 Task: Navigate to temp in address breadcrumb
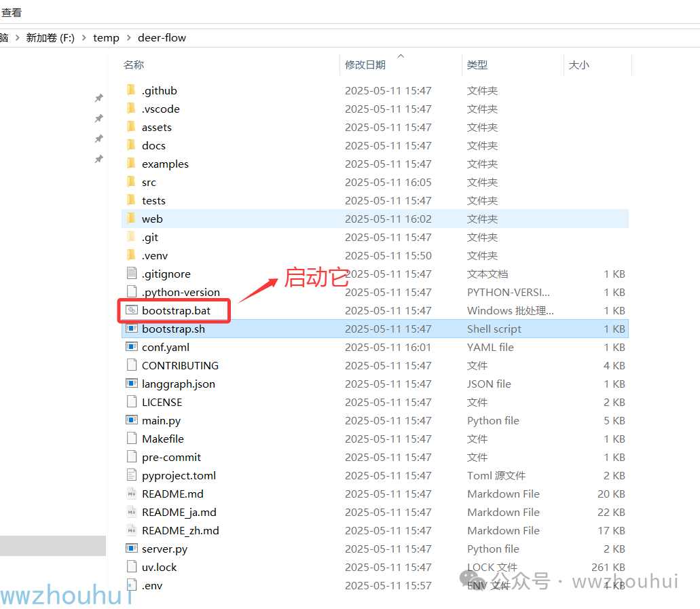point(106,38)
